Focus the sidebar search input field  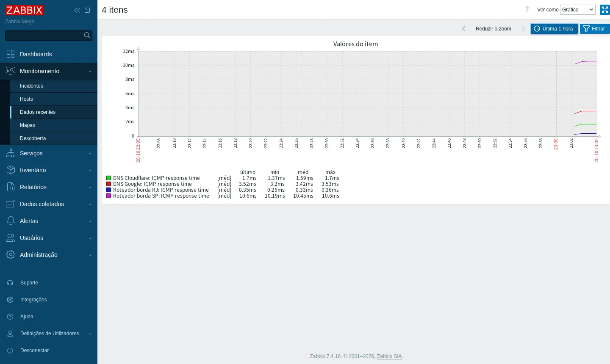point(44,36)
